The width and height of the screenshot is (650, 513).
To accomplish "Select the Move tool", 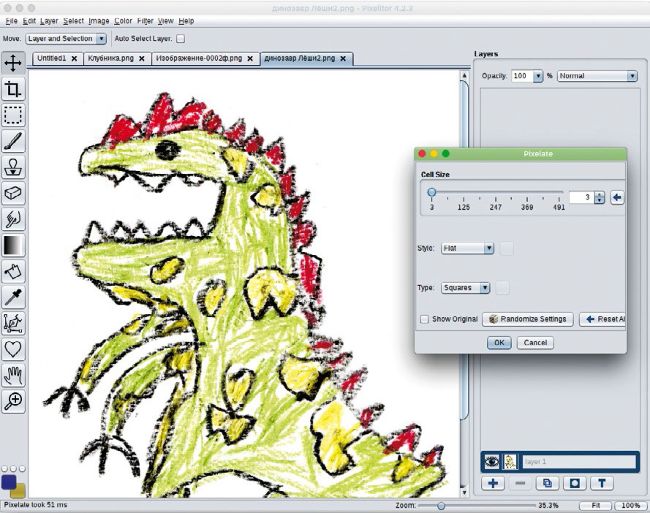I will coord(14,63).
